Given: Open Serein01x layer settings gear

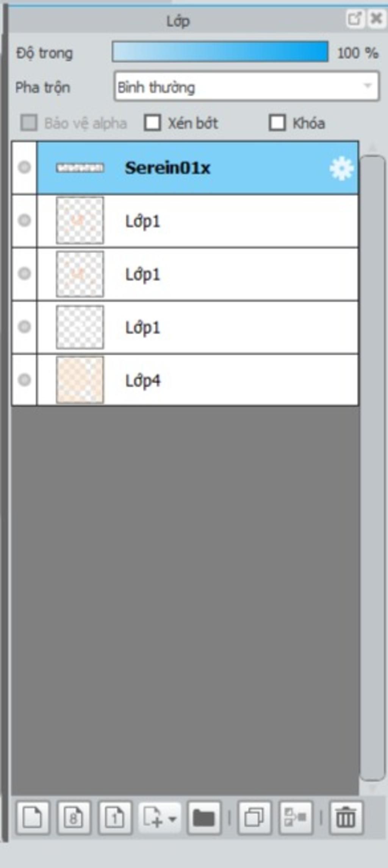Looking at the screenshot, I should pyautogui.click(x=341, y=169).
